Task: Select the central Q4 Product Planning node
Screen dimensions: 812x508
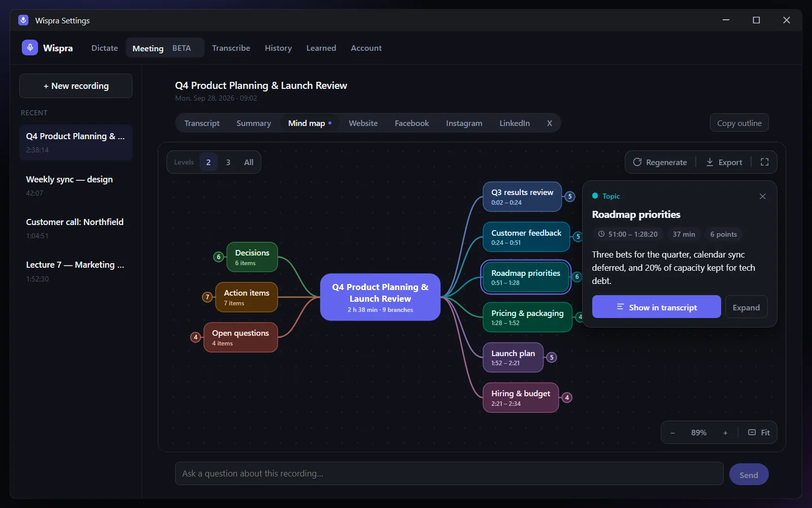Action: pos(380,297)
